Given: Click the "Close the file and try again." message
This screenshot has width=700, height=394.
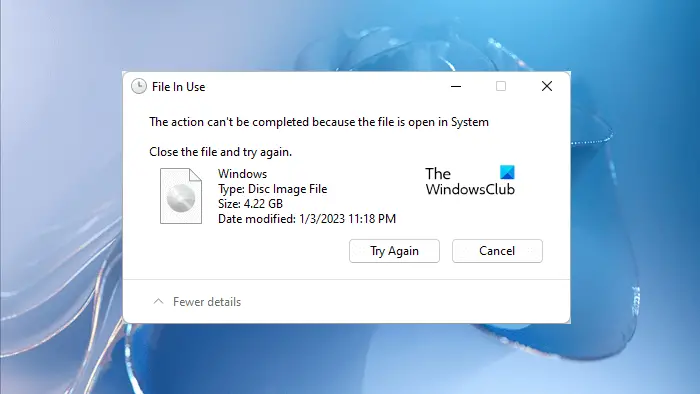Looking at the screenshot, I should (x=221, y=152).
